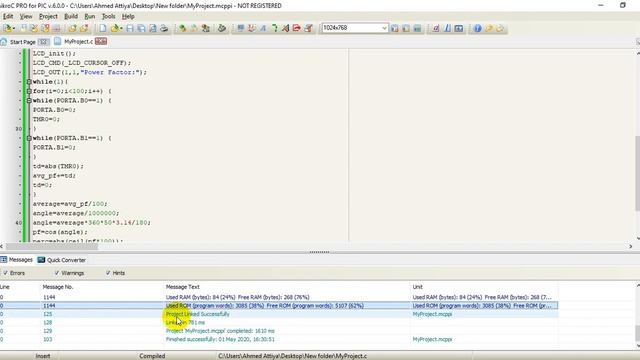Click the green arrow step debug icon
640x360 pixels.
(274, 28)
